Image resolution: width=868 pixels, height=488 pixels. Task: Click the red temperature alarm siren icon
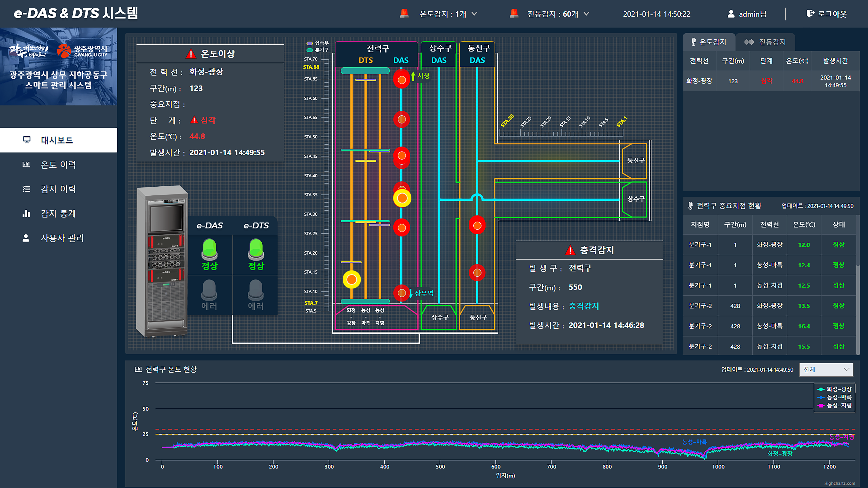click(x=404, y=13)
